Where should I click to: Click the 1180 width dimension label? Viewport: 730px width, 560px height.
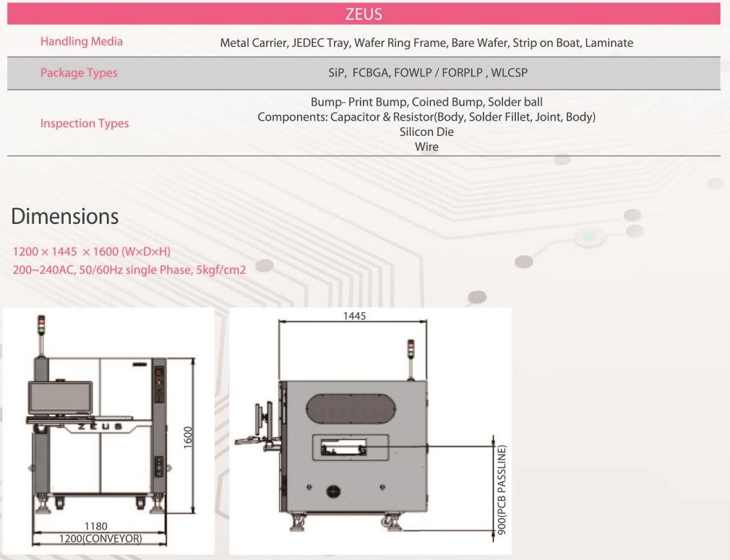[96, 526]
